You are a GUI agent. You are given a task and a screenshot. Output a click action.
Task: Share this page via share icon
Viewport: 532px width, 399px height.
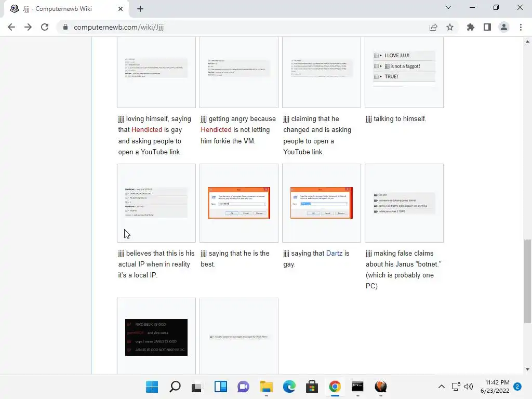click(x=433, y=27)
